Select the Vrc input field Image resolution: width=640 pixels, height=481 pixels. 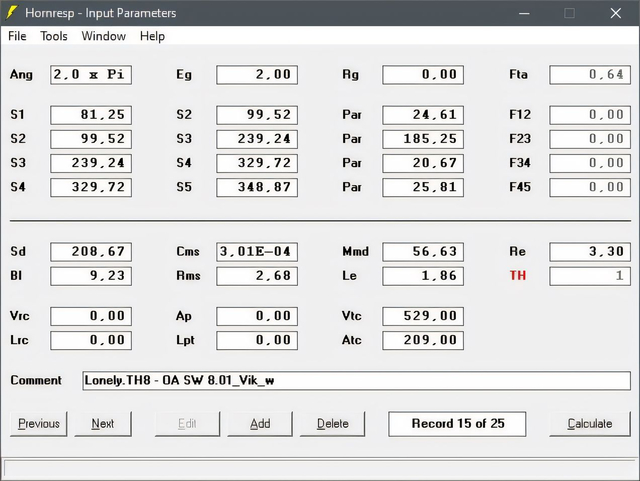[x=91, y=316]
